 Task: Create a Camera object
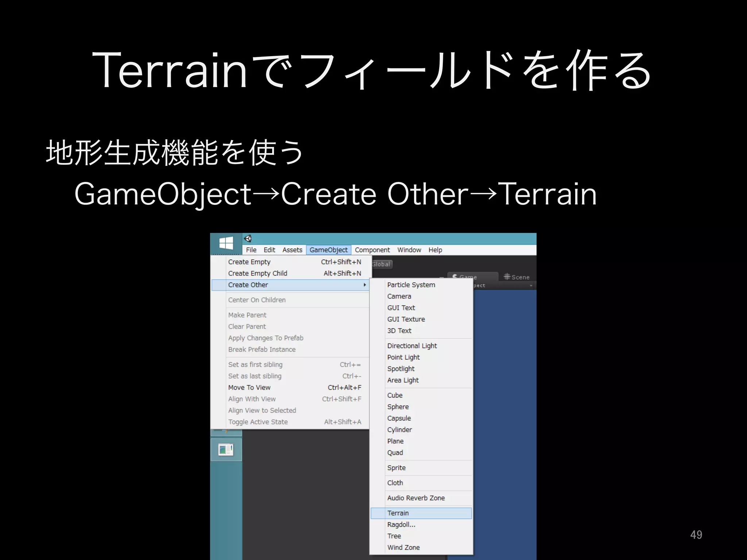click(421, 296)
